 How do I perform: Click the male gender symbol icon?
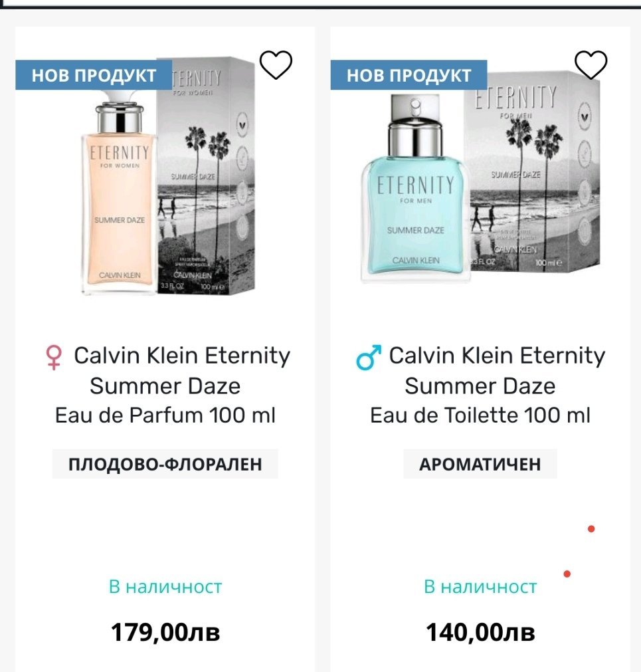pyautogui.click(x=369, y=358)
